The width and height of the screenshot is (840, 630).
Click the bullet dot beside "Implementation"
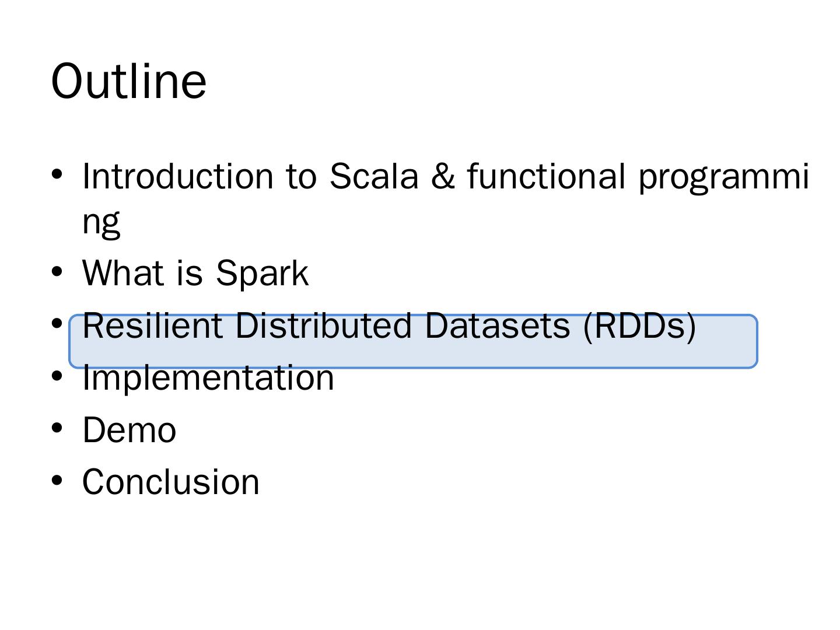click(57, 376)
